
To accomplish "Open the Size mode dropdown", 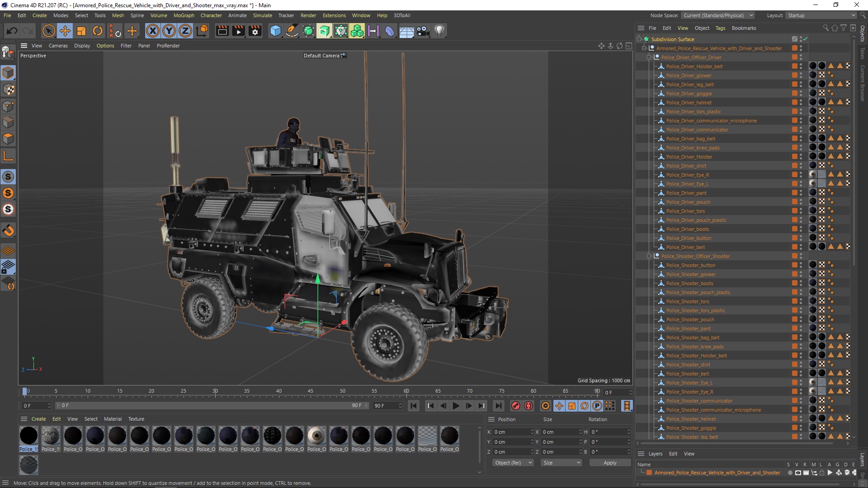I will point(561,463).
